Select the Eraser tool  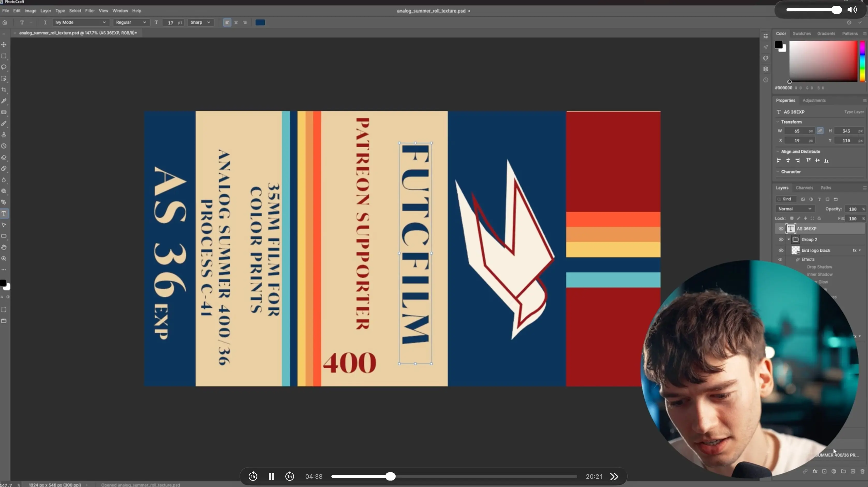click(x=4, y=157)
